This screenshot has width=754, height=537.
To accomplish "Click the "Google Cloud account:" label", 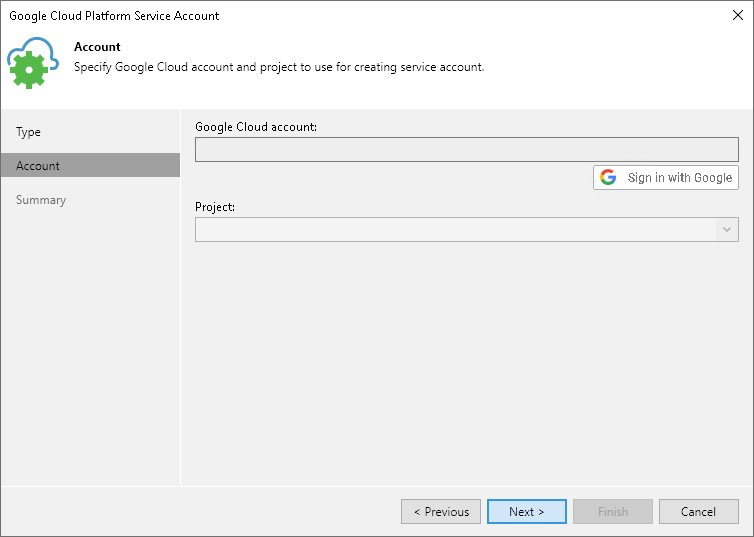I will 256,127.
